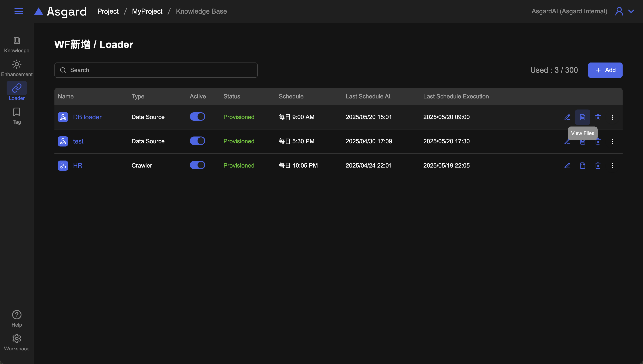Expand the user account dropdown chevron
The height and width of the screenshot is (364, 643).
[x=631, y=11]
